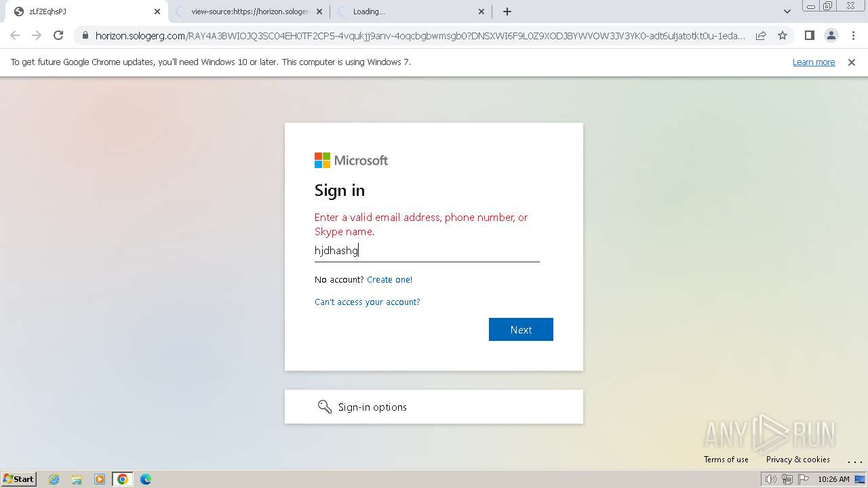Screen dimensions: 868x488
Task: Click the Share this page icon
Action: coord(761,35)
